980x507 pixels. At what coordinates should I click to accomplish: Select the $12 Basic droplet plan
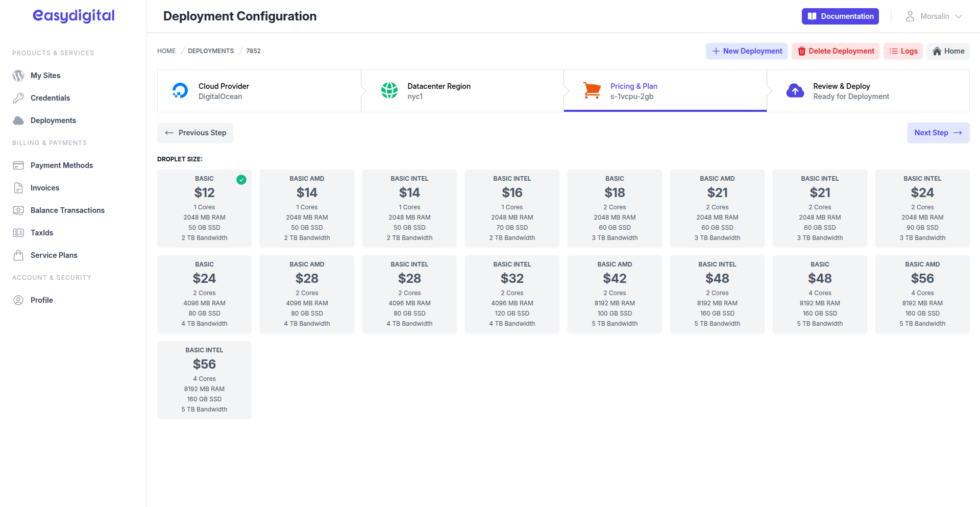204,208
